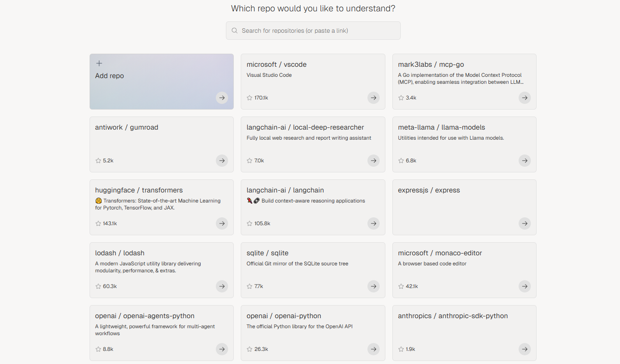Focus the Search for repositories input field
The image size is (620, 364).
tap(313, 31)
